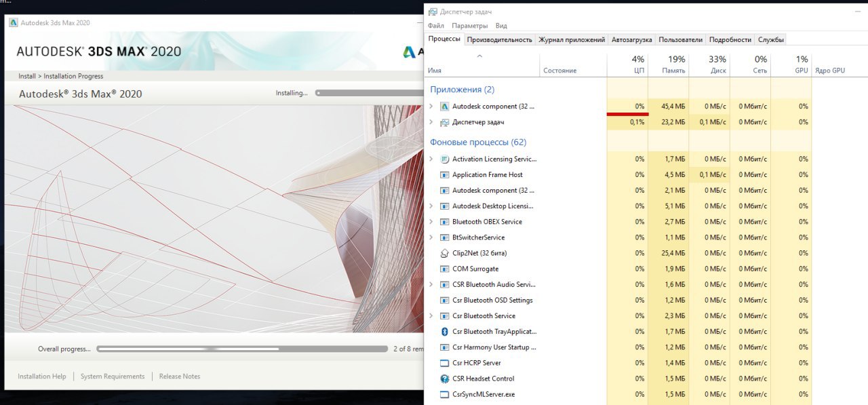Open the Файл menu

pyautogui.click(x=436, y=26)
